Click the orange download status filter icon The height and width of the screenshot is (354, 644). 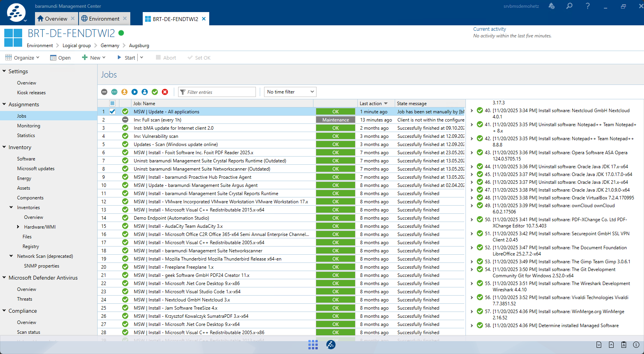[x=124, y=92]
